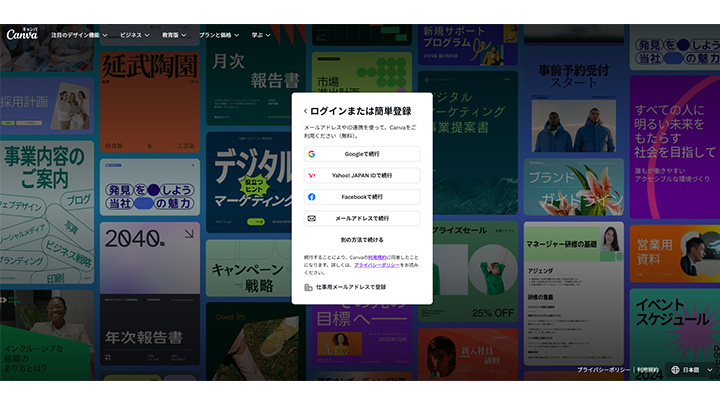Select the 25% OFF sale template thumbnail
Viewport: 720px width, 405px height.
(475, 272)
